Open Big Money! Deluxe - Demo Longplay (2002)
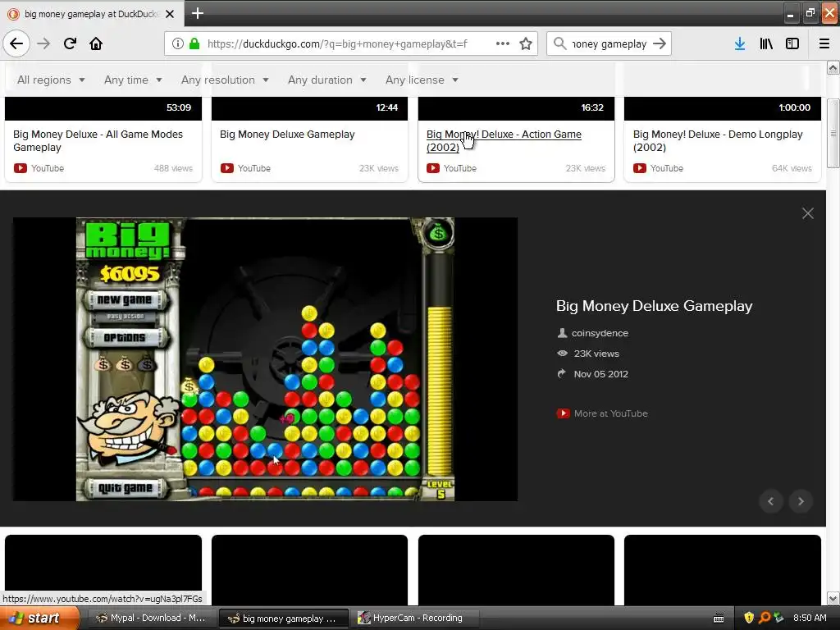This screenshot has height=630, width=840. 718,141
